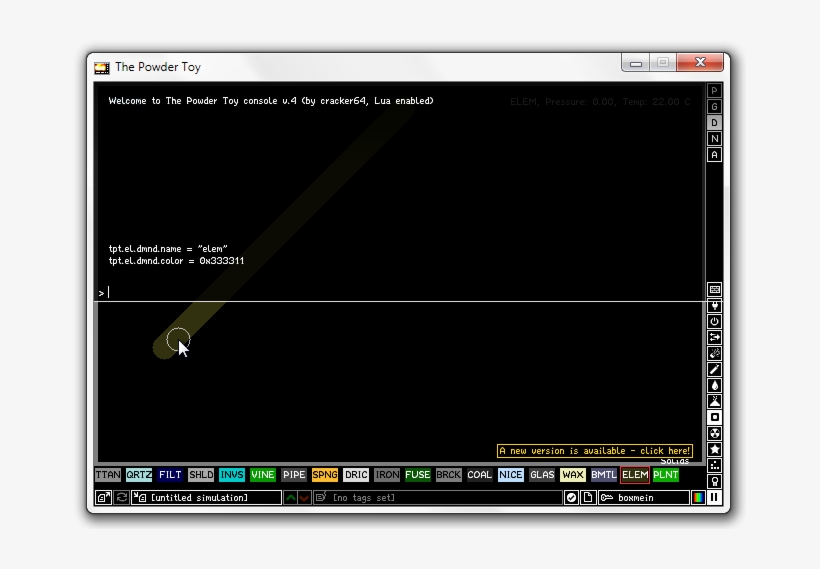
Task: Click the no tags set field
Action: pyautogui.click(x=438, y=497)
